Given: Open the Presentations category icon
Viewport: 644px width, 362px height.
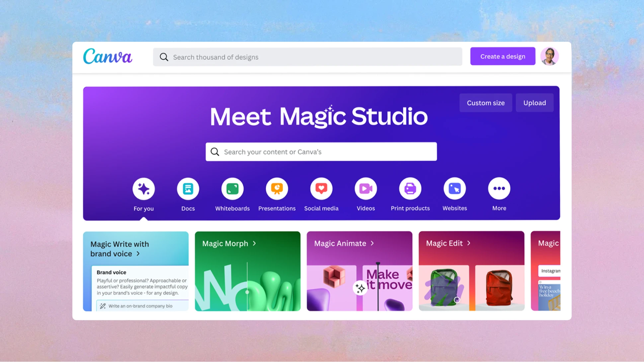Looking at the screenshot, I should [x=277, y=189].
